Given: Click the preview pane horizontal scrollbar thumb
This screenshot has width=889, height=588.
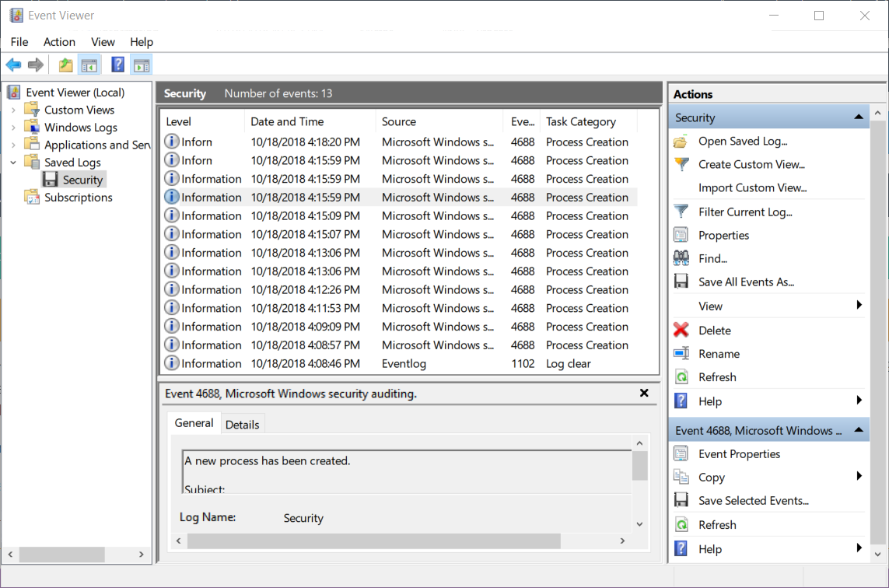Looking at the screenshot, I should [x=373, y=541].
